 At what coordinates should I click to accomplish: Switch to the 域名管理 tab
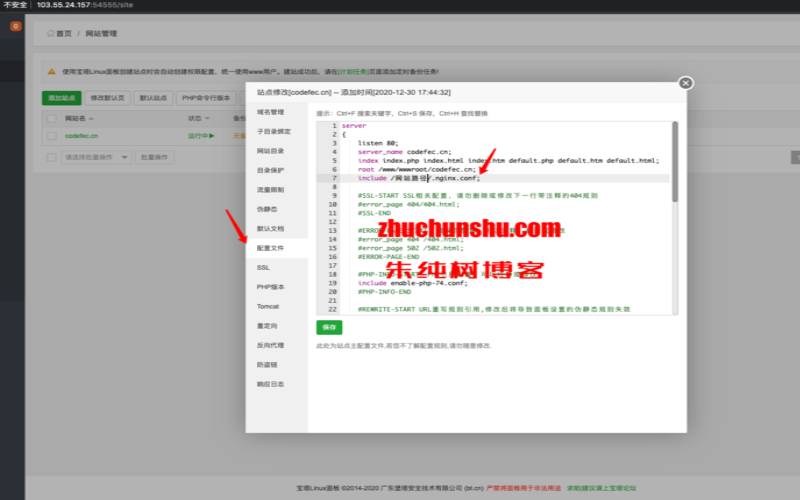[x=270, y=112]
